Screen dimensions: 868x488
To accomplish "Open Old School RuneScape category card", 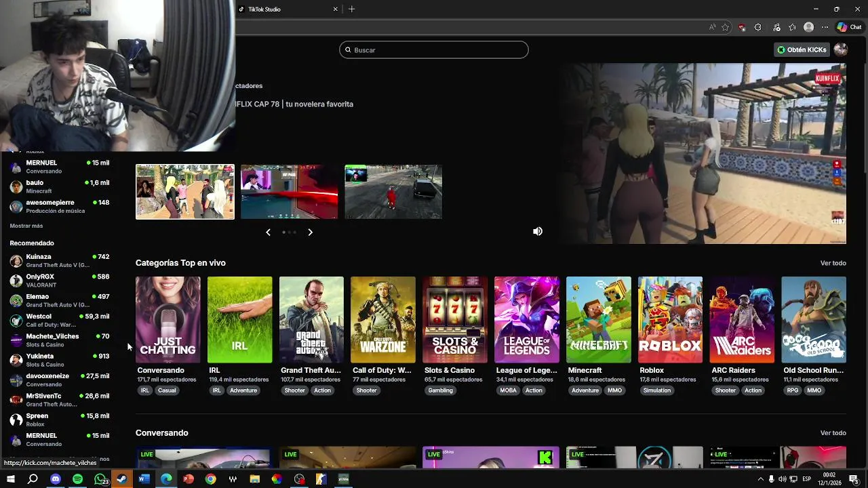I will (x=814, y=319).
